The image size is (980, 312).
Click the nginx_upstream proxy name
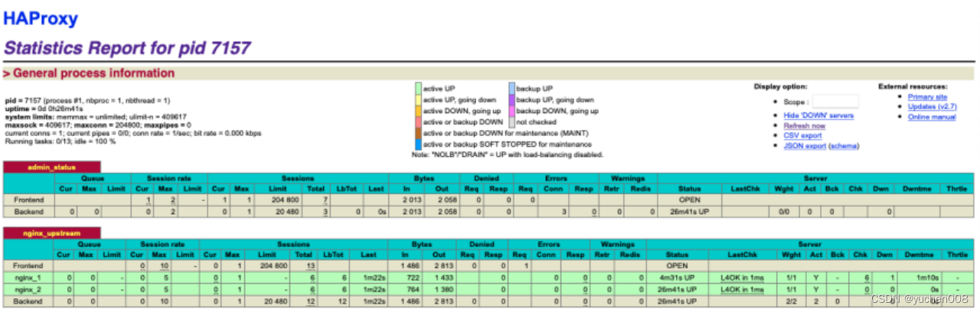pos(51,232)
